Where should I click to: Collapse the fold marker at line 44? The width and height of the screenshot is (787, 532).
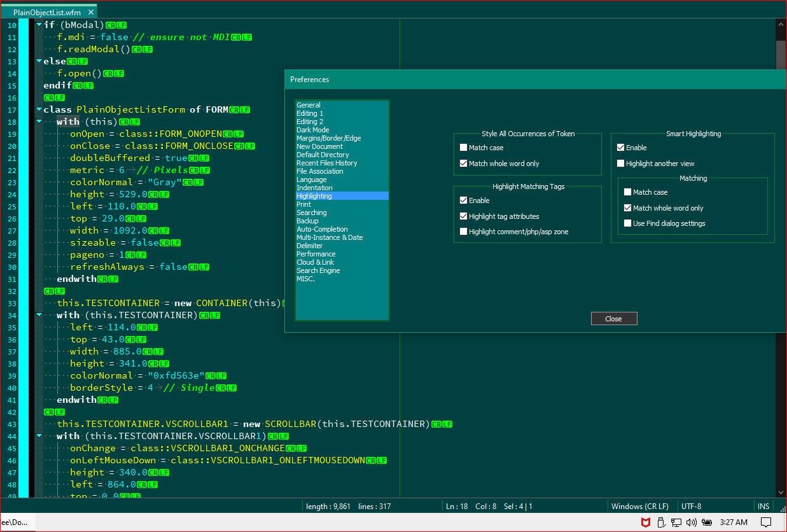(x=39, y=436)
